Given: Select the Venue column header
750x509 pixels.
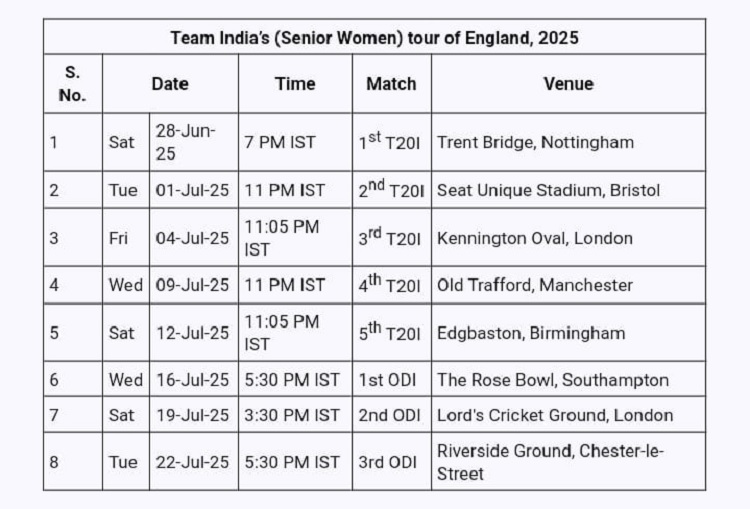Looking at the screenshot, I should coord(568,84).
